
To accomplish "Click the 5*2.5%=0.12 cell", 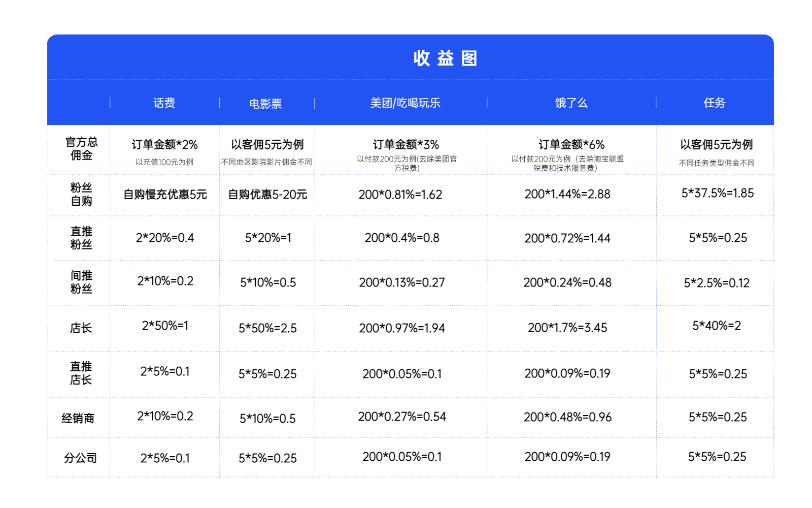I will (x=717, y=283).
